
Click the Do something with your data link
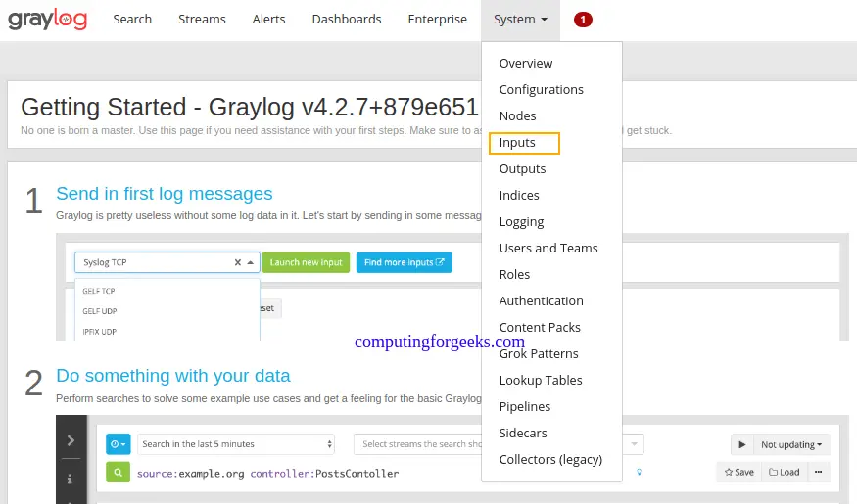pos(172,376)
